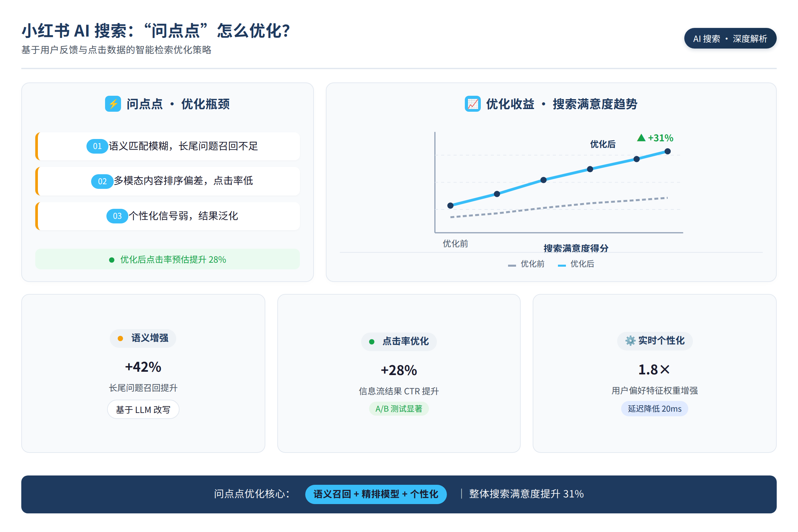The image size is (798, 532).
Task: Click the lightning bolt icon beside 问点点
Action: coord(113,104)
